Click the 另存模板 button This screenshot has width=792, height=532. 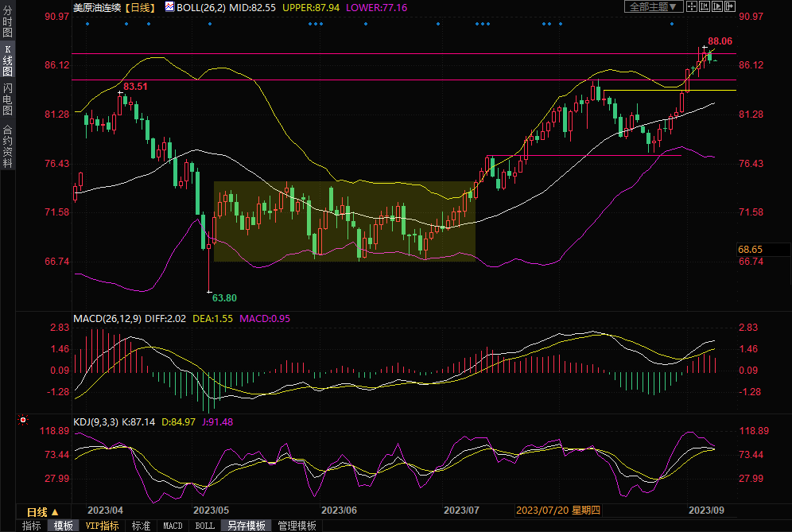246,526
